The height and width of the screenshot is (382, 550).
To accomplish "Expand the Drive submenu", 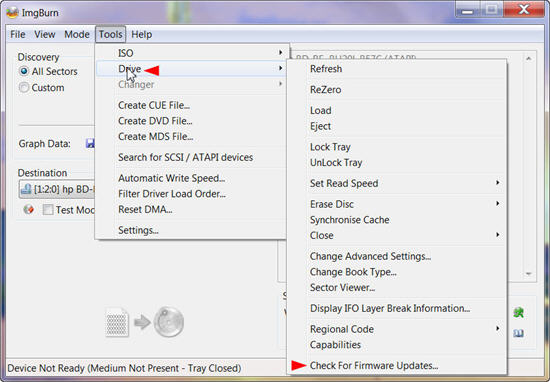I will (x=192, y=69).
